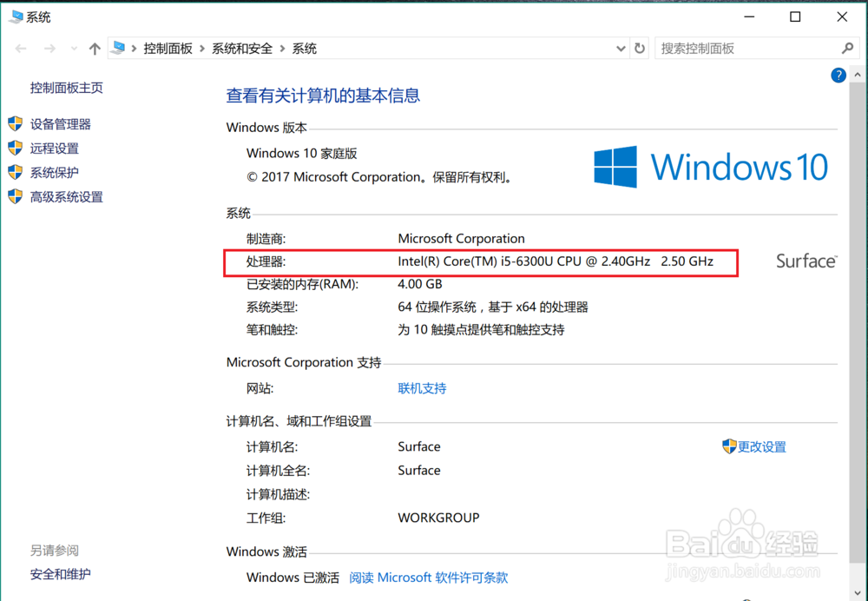Click 系统 breadcrumb item in address bar
The image size is (868, 601).
[x=304, y=49]
